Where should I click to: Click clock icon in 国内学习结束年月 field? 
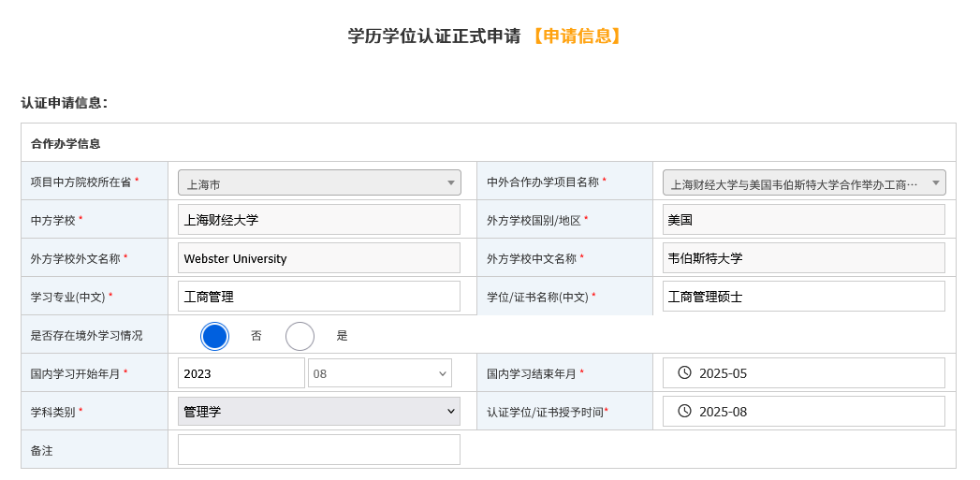(684, 373)
